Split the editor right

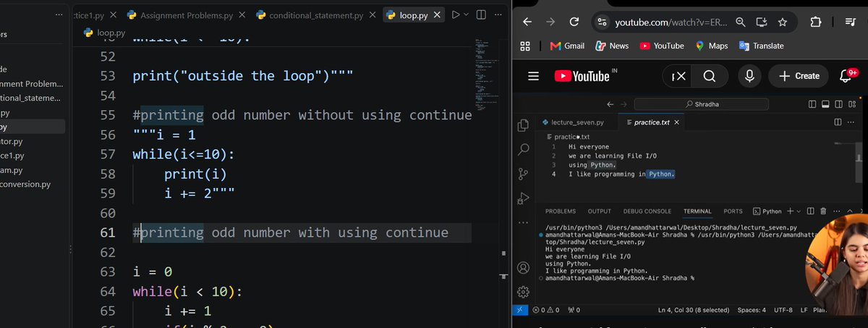[x=482, y=14]
